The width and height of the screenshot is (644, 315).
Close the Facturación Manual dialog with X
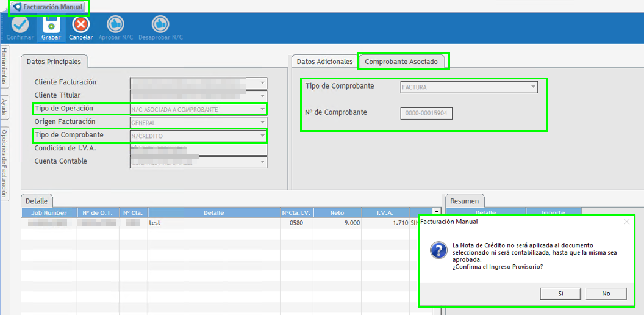[626, 222]
